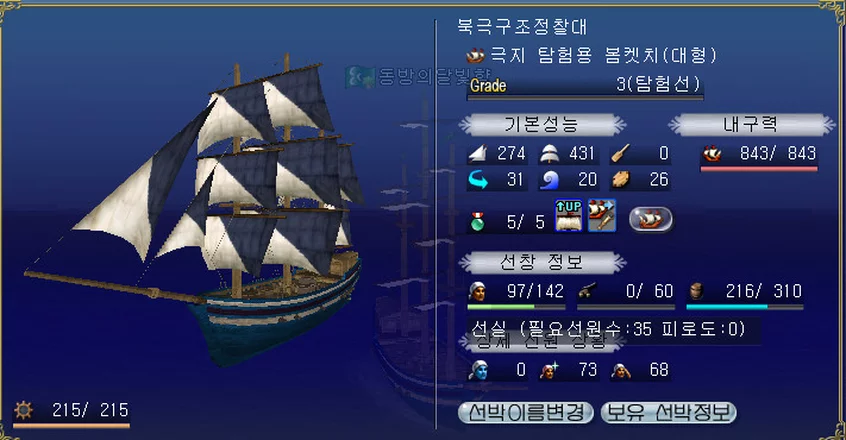Click the turning speed arrow icon
The image size is (846, 440).
pos(477,180)
